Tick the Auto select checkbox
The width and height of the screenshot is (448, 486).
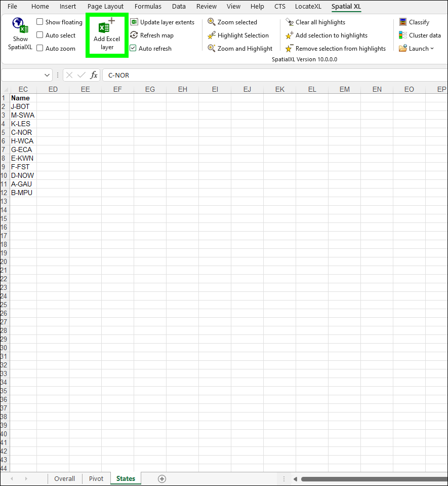tap(40, 35)
